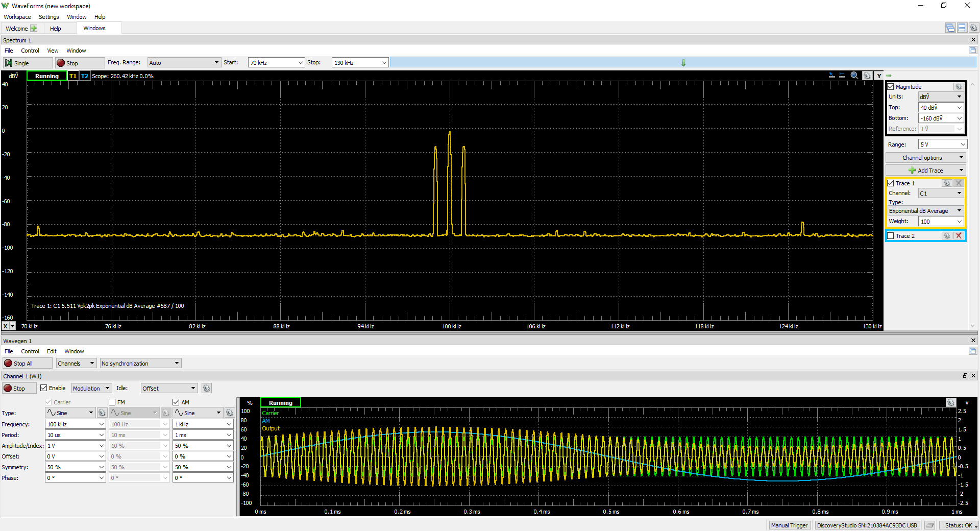Click the Spectrum plot zoom magnifier icon

854,76
